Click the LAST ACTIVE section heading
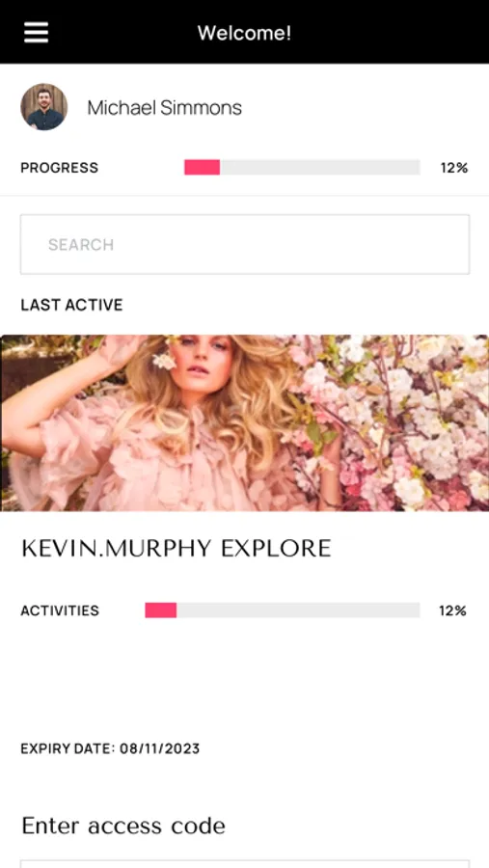The width and height of the screenshot is (489, 868). coord(71,305)
